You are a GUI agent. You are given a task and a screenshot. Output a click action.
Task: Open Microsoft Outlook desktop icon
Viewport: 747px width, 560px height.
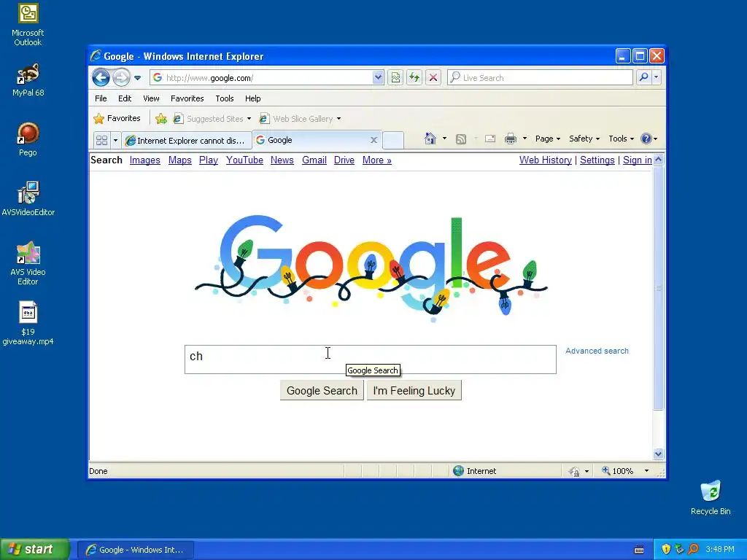point(28,25)
